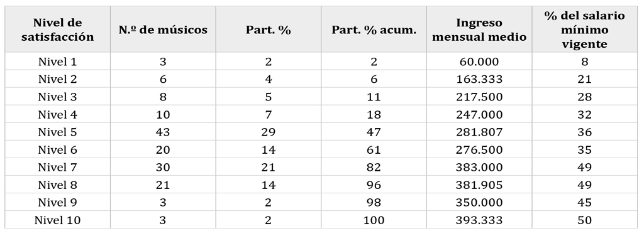
Task: Click the 'Nivel 1' row label
Action: pos(57,62)
